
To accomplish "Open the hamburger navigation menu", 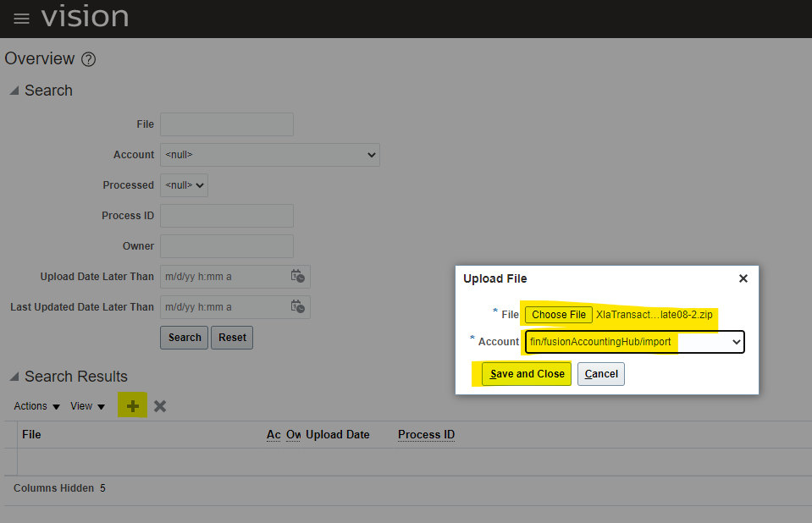I will tap(21, 19).
